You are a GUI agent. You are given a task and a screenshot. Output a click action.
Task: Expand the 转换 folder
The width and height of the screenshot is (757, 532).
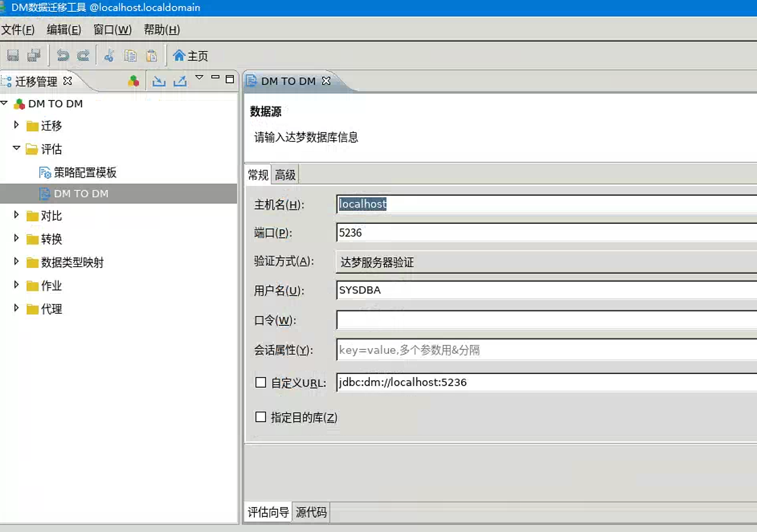(x=17, y=238)
